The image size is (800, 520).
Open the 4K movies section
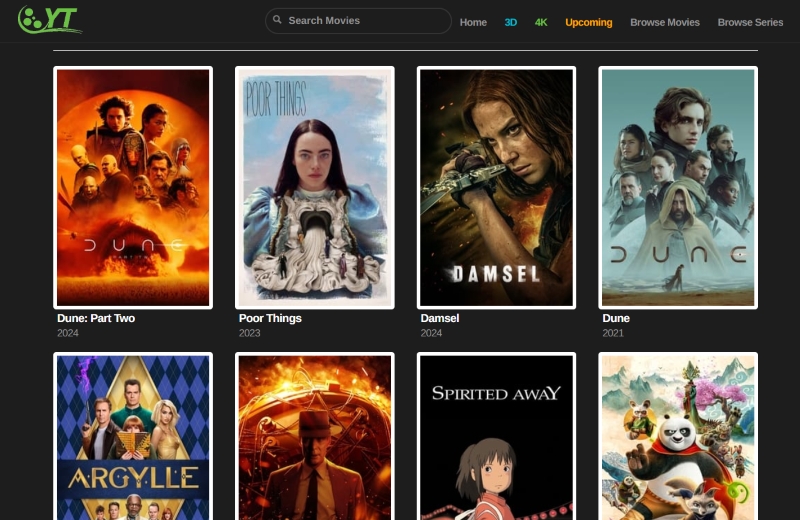tap(541, 22)
